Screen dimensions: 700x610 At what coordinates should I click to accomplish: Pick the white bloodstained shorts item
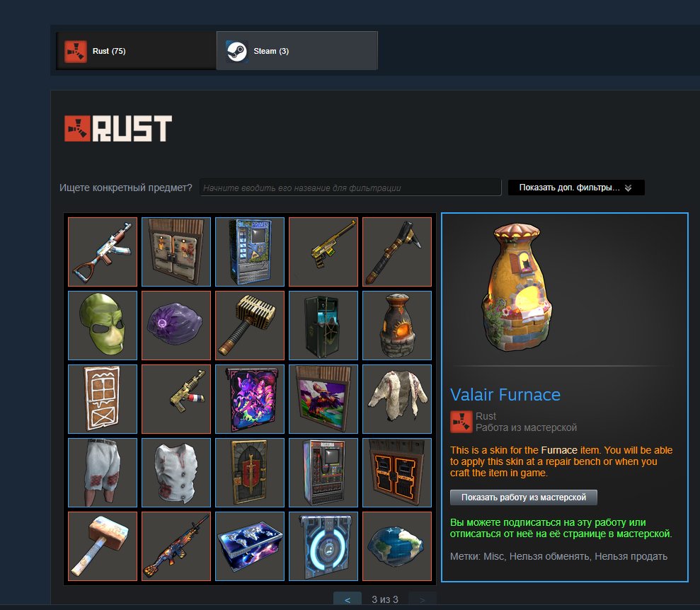tap(103, 473)
